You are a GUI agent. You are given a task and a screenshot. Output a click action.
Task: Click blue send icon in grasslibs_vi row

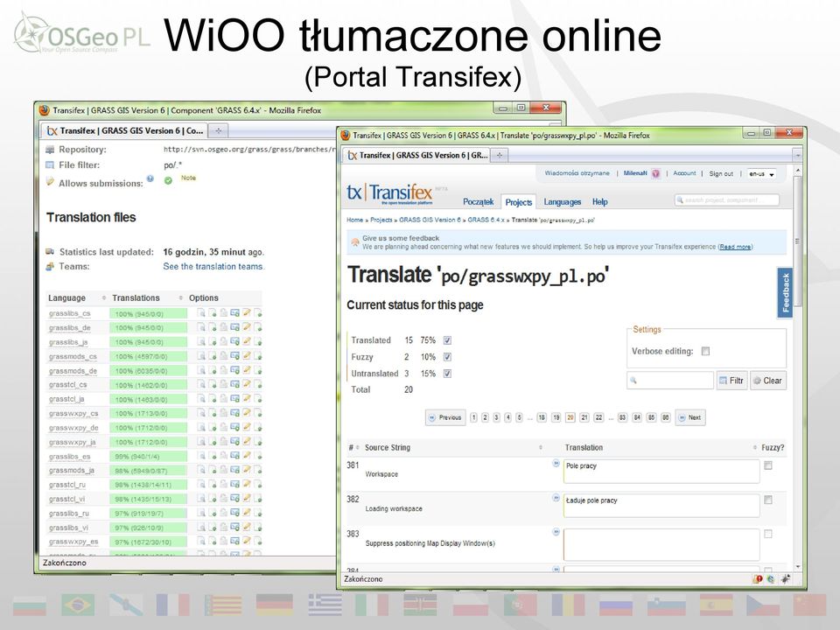[x=234, y=527]
